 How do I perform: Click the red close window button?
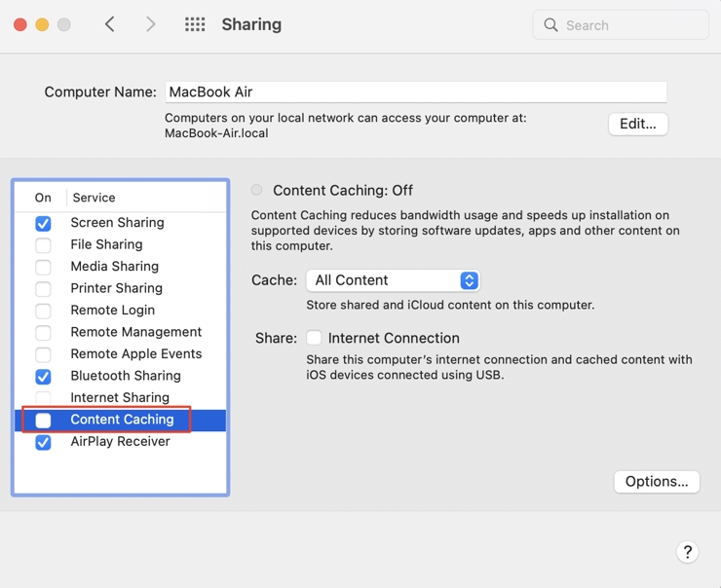[20, 24]
